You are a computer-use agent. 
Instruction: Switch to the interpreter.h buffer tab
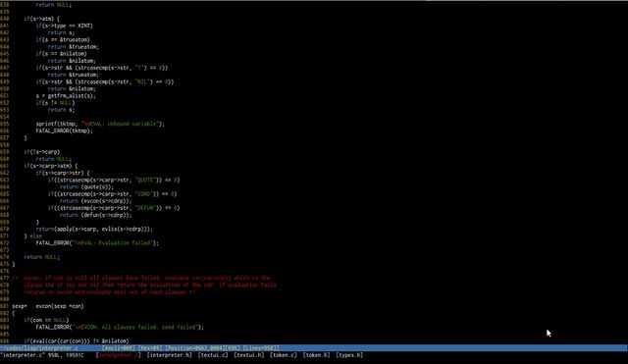170,355
